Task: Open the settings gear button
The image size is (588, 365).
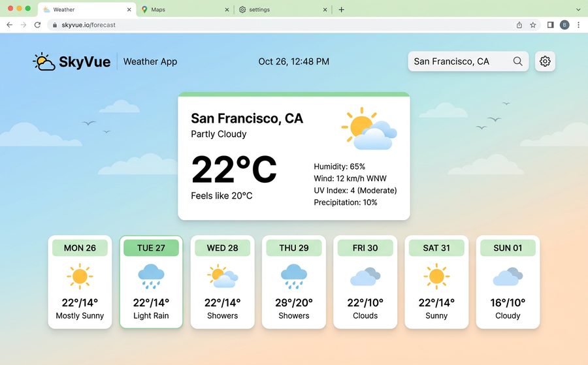Action: (545, 61)
